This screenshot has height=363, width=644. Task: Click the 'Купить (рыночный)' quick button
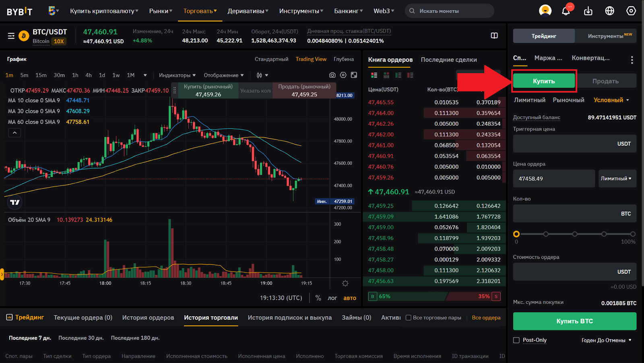(208, 91)
